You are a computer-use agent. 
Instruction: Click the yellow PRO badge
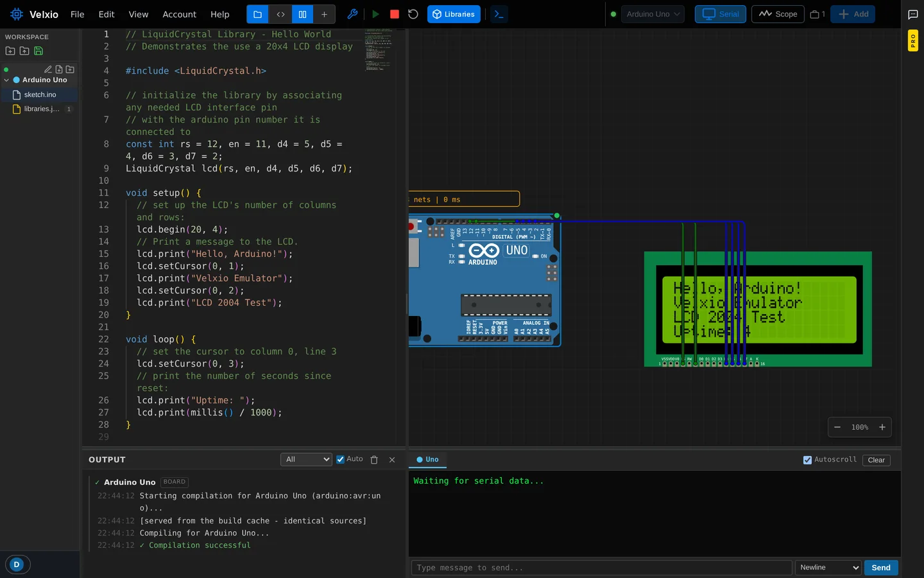pyautogui.click(x=912, y=41)
